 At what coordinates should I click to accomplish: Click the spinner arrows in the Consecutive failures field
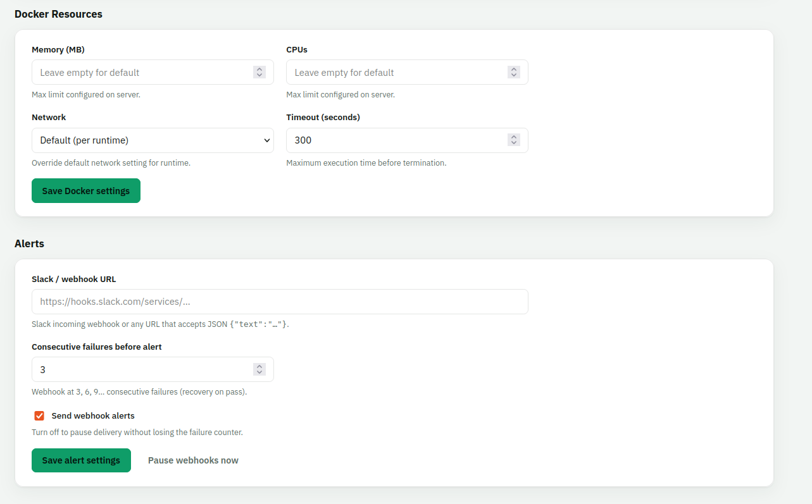(x=259, y=369)
